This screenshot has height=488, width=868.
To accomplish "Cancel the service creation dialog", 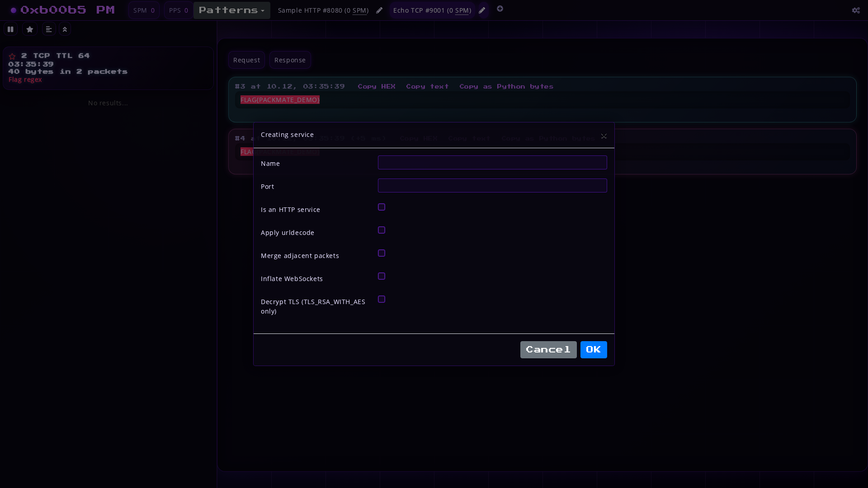I will click(548, 349).
